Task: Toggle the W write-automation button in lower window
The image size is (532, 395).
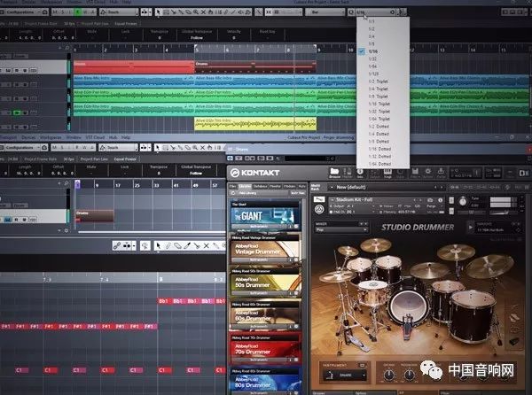Action: 84,148
